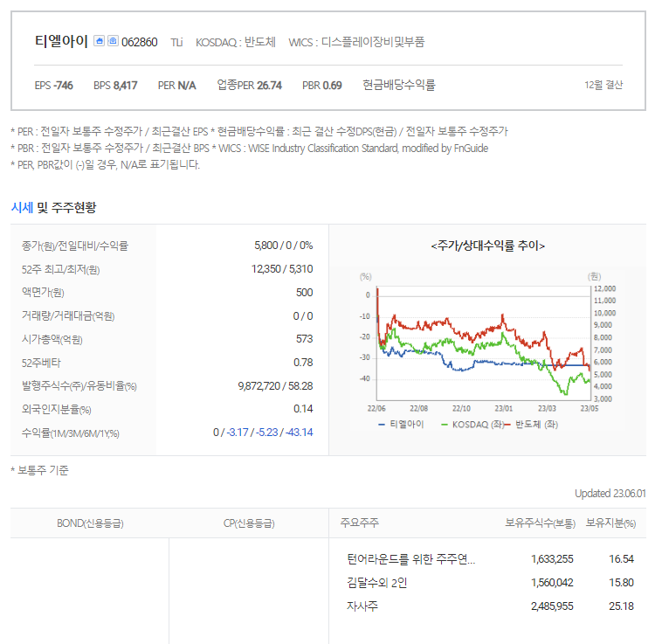The image size is (662, 644).
Task: Select the EPS -746 value
Action: pyautogui.click(x=53, y=86)
